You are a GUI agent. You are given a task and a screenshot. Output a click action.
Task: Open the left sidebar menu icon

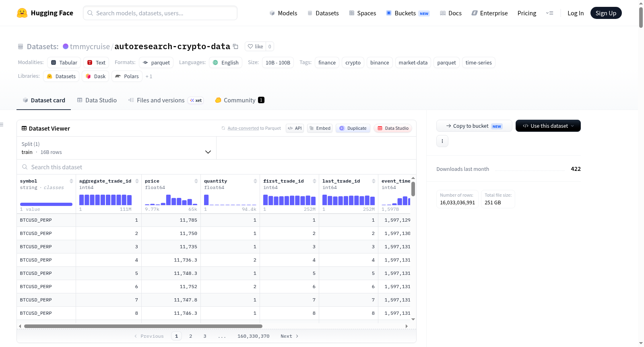(x=2, y=125)
